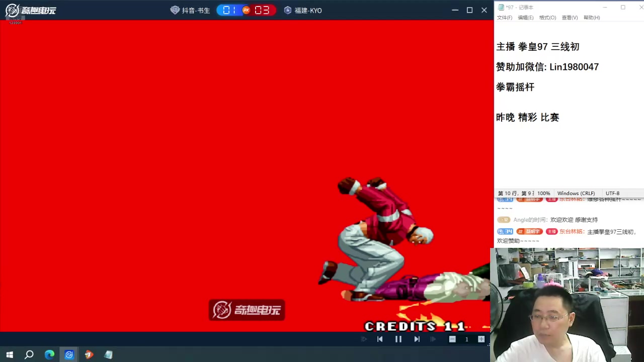Click the playback speed value 1

pyautogui.click(x=466, y=339)
